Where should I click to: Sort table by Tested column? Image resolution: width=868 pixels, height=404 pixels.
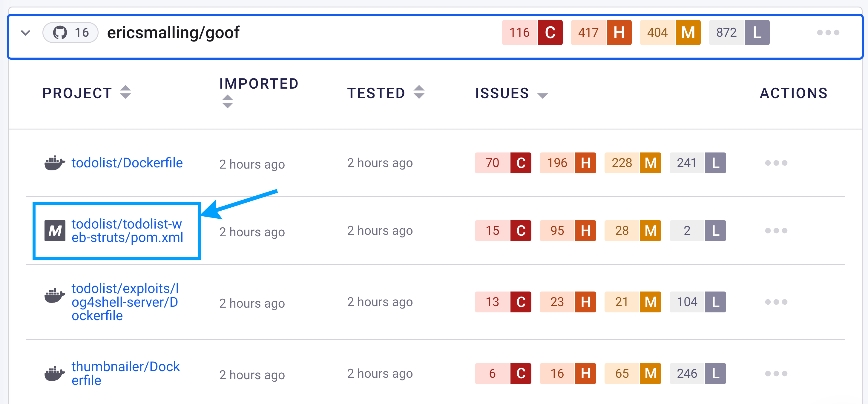point(419,92)
